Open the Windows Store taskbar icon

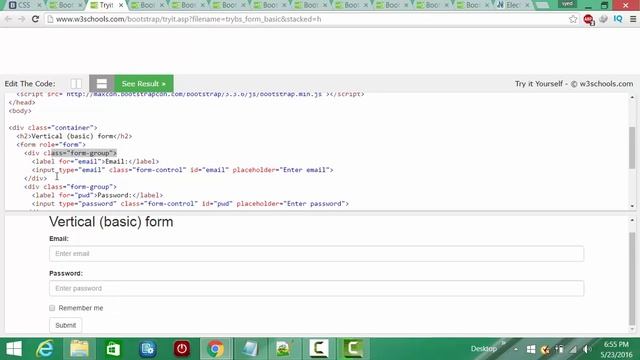(x=113, y=349)
